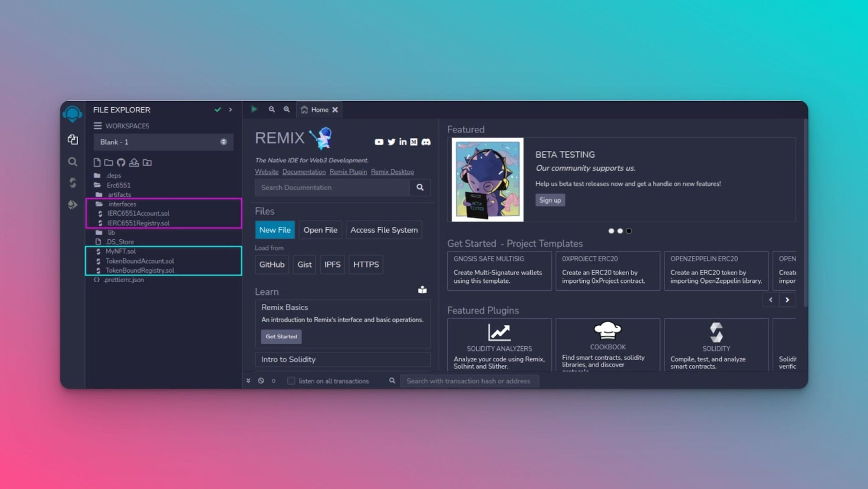Click the New File button

coord(275,230)
